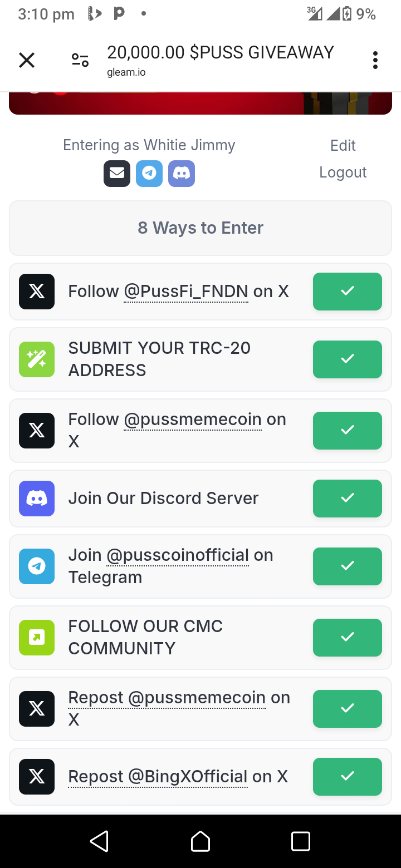The height and width of the screenshot is (868, 401).
Task: Tap the Android home navigation button
Action: pos(200,841)
